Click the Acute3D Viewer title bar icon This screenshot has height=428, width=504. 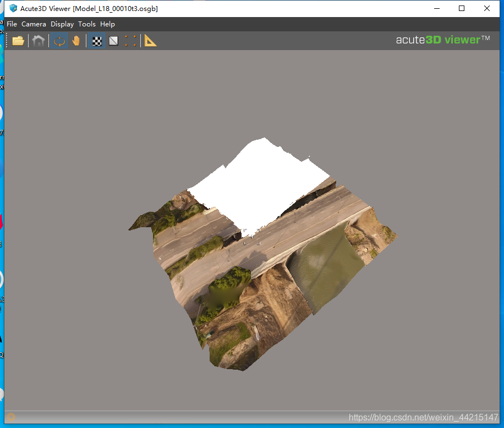pyautogui.click(x=13, y=8)
